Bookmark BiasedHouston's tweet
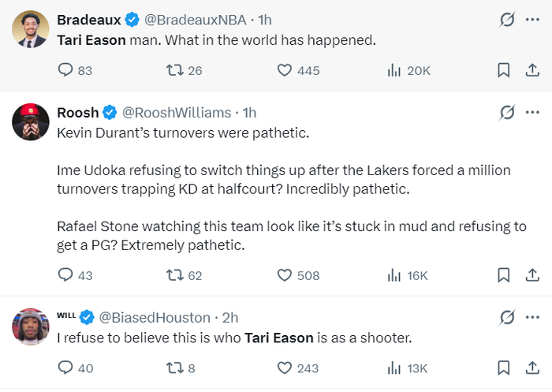The height and width of the screenshot is (392, 552). tap(503, 368)
